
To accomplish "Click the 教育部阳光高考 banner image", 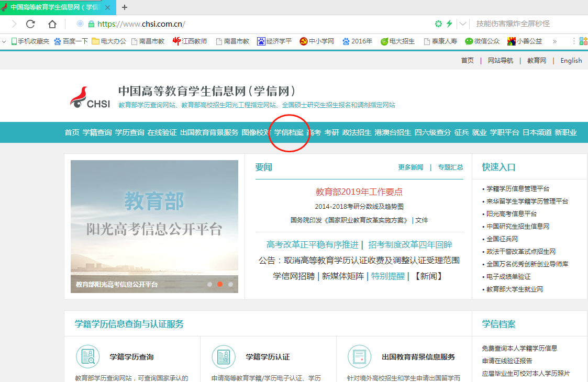I will pyautogui.click(x=154, y=220).
